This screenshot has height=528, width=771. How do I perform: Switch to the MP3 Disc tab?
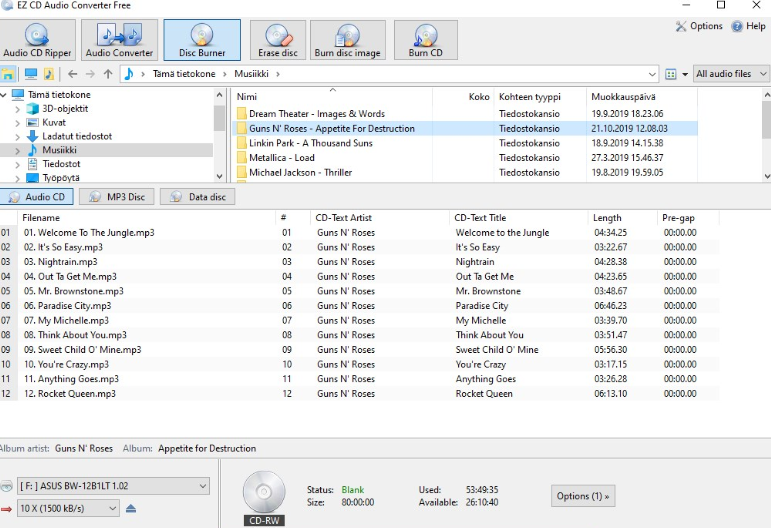[117, 197]
